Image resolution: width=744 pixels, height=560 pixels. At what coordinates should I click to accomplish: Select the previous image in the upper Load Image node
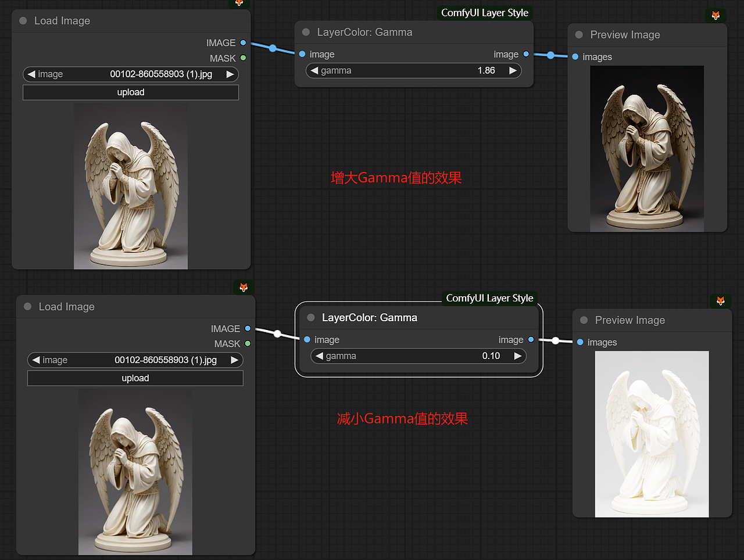pyautogui.click(x=31, y=74)
